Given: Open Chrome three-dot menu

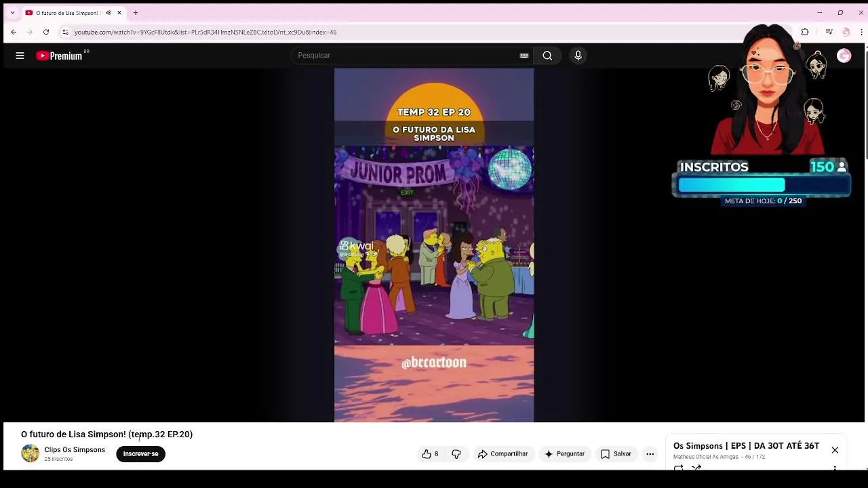Looking at the screenshot, I should [x=861, y=32].
